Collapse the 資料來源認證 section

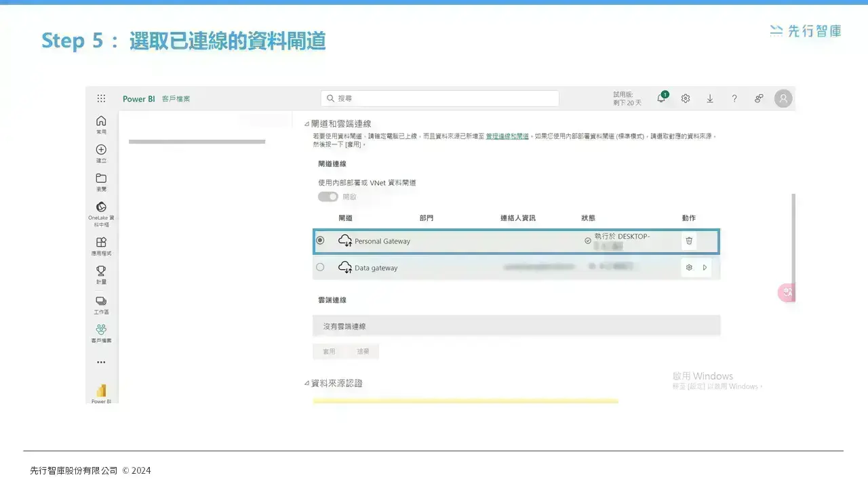tap(307, 384)
